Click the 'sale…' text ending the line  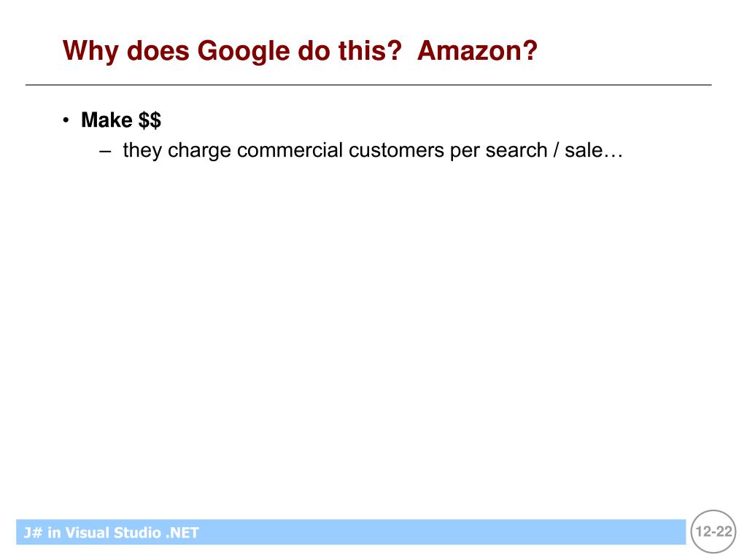point(594,150)
